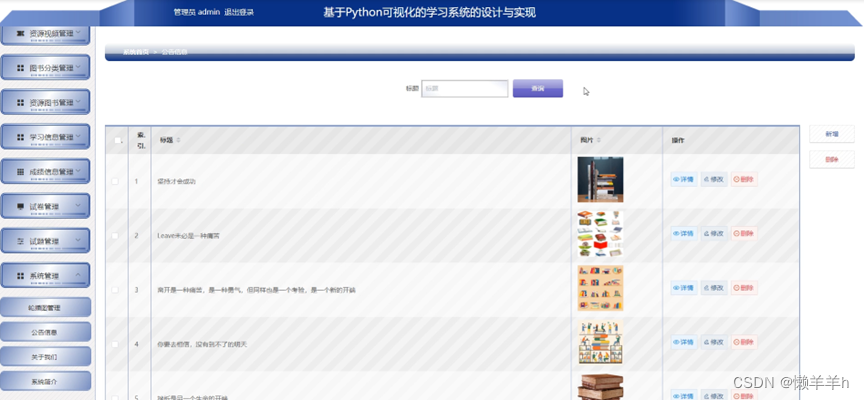Click the 管理员 admin label in the header
The width and height of the screenshot is (864, 400).
pyautogui.click(x=197, y=12)
